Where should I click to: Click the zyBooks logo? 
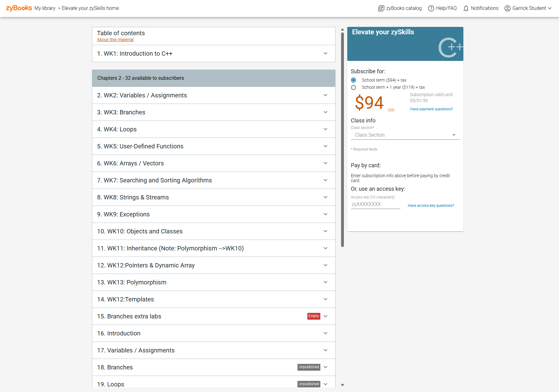point(19,8)
